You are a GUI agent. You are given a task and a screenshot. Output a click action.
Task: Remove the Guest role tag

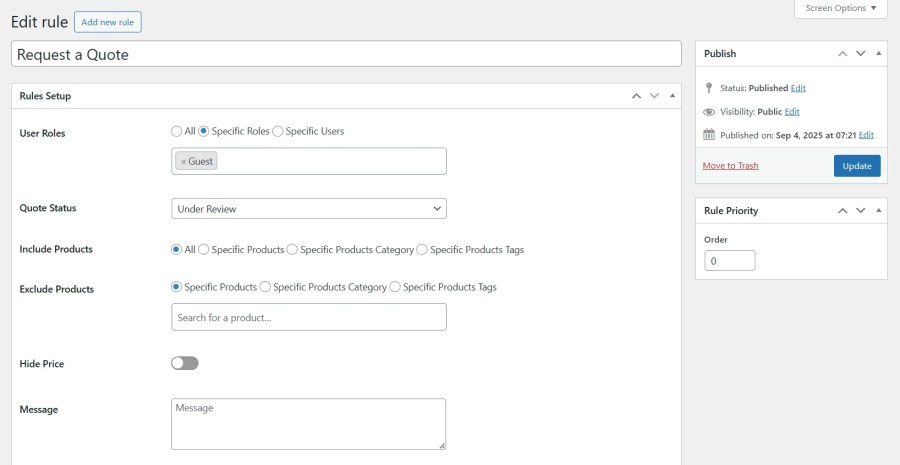tap(184, 162)
